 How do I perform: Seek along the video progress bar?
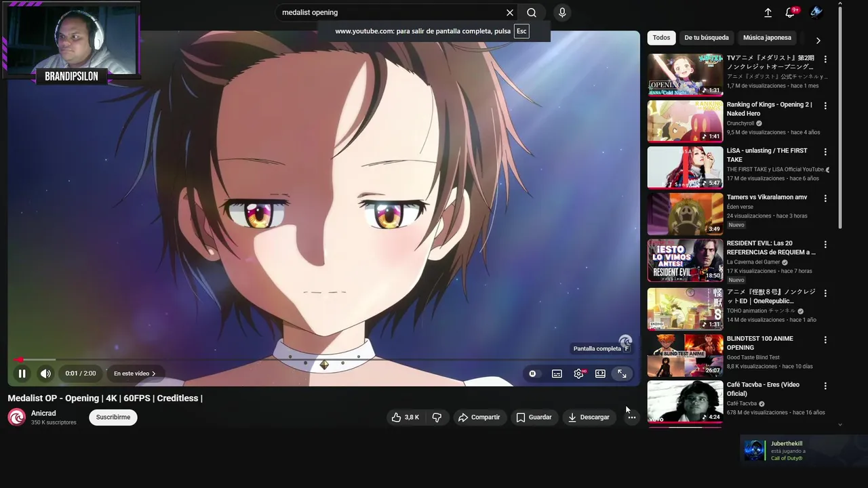[x=323, y=360]
